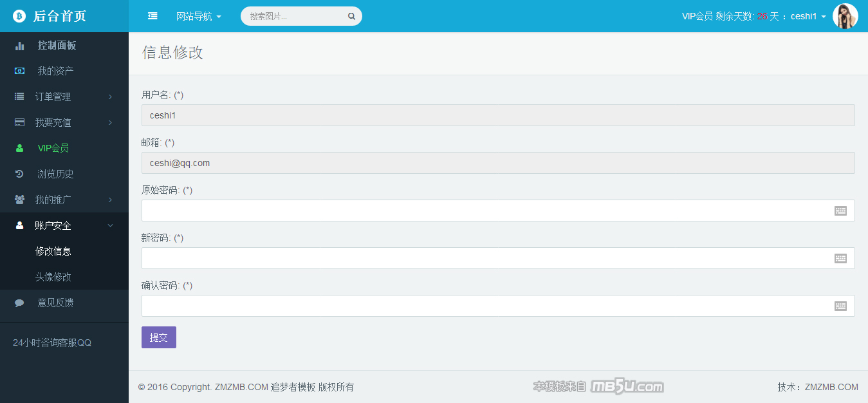Image resolution: width=868 pixels, height=403 pixels.
Task: Click the user avatar picture
Action: coord(845,16)
